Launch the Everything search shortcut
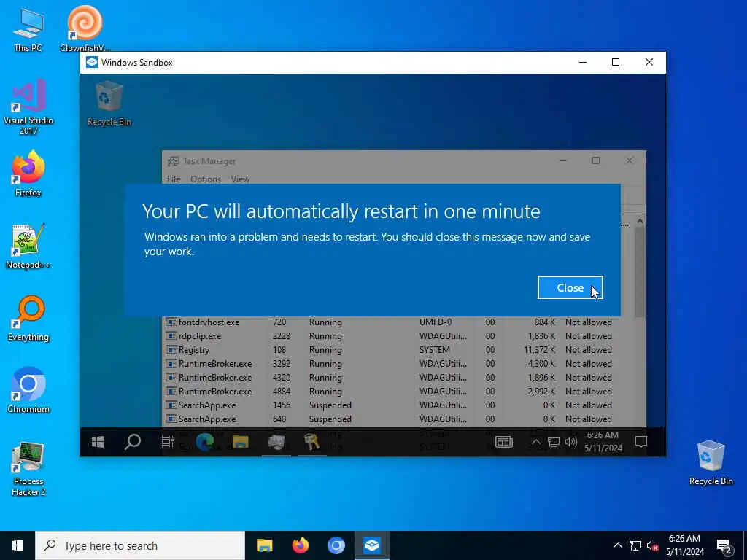The height and width of the screenshot is (560, 747). [28, 319]
